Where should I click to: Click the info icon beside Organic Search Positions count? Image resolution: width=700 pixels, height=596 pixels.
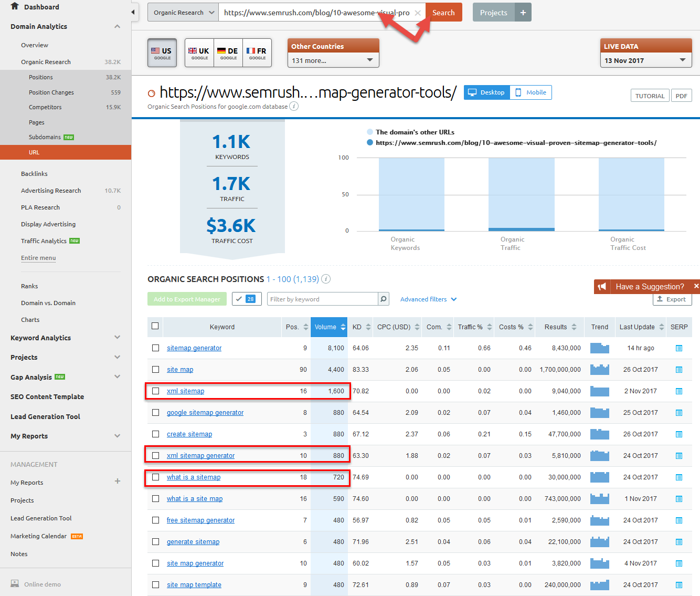[x=325, y=279]
